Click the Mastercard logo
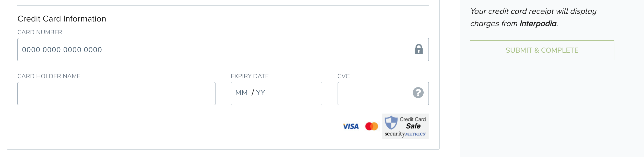The height and width of the screenshot is (157, 644). coord(372,126)
